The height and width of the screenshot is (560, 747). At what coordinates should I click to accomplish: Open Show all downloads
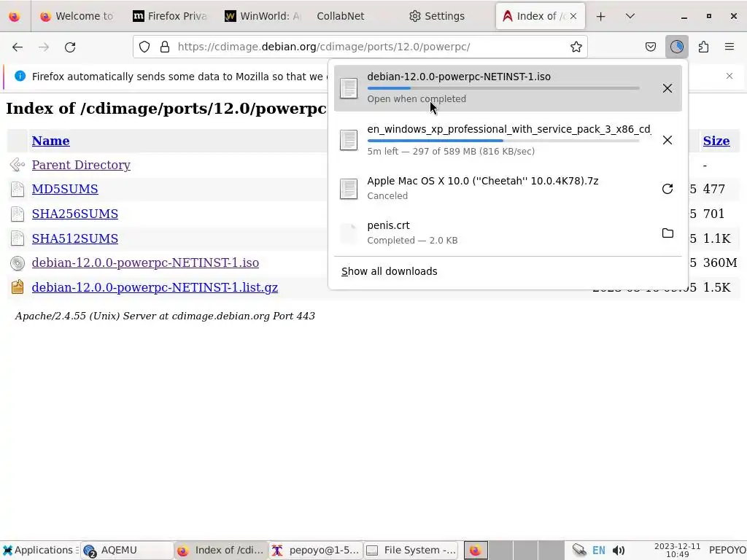point(390,271)
